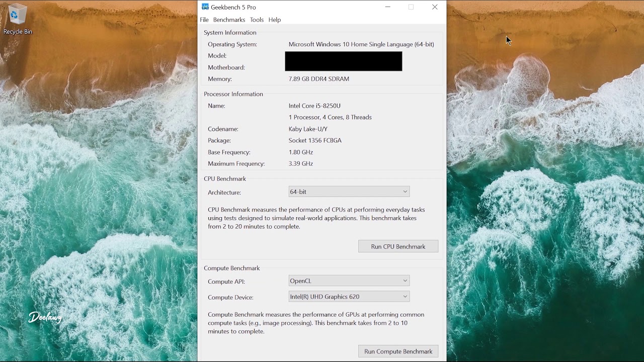
Task: Click the Operating System label
Action: tap(232, 44)
